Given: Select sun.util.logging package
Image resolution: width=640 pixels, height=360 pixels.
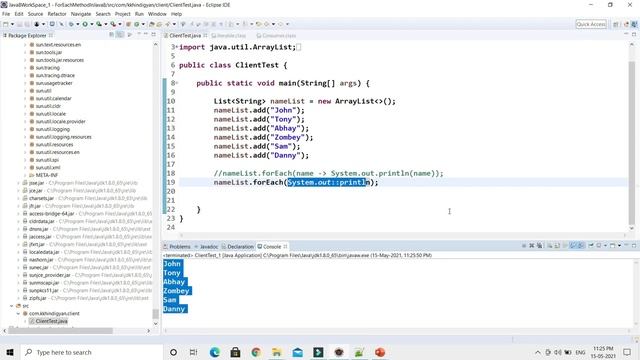Looking at the screenshot, I should 53,129.
